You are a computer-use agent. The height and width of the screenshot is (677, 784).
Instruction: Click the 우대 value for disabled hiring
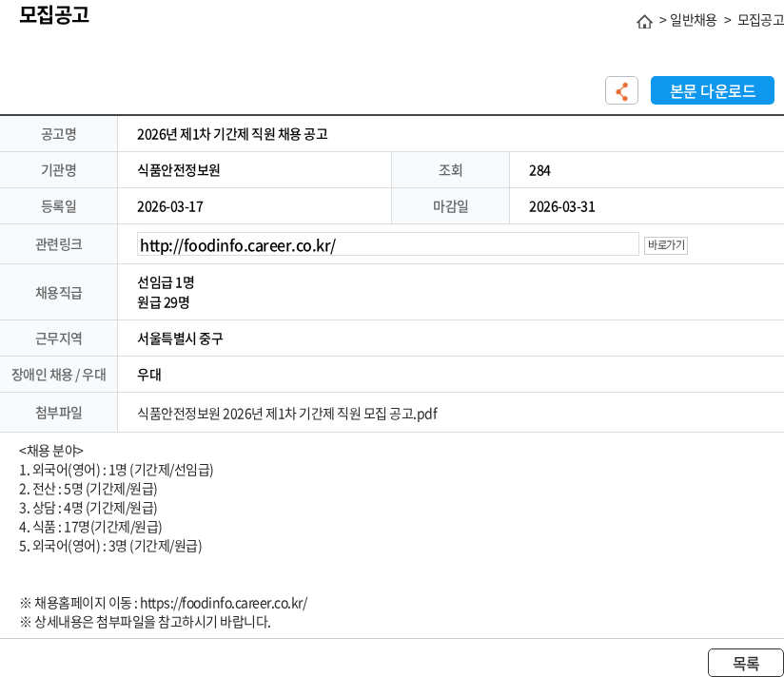click(149, 375)
